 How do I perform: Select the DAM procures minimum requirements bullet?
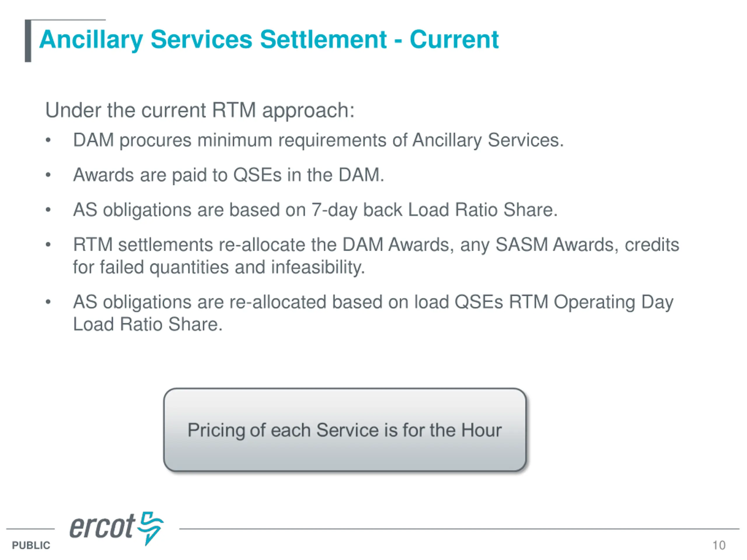pos(318,140)
